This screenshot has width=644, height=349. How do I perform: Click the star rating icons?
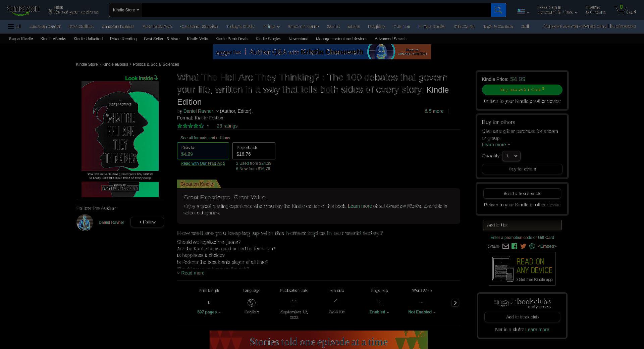(x=191, y=126)
